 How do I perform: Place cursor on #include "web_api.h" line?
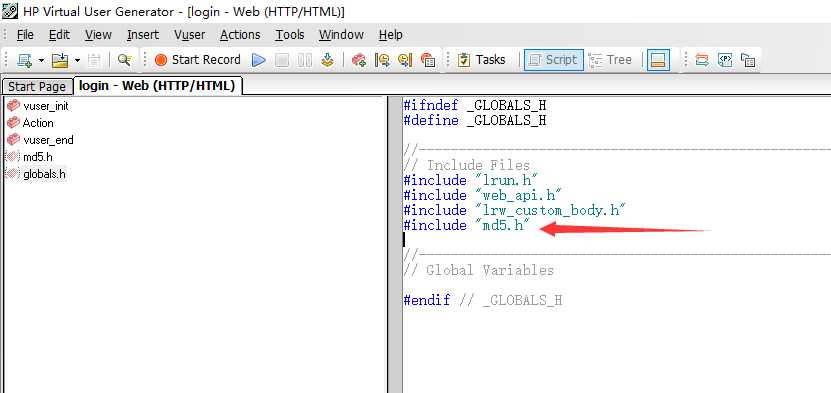click(x=482, y=195)
